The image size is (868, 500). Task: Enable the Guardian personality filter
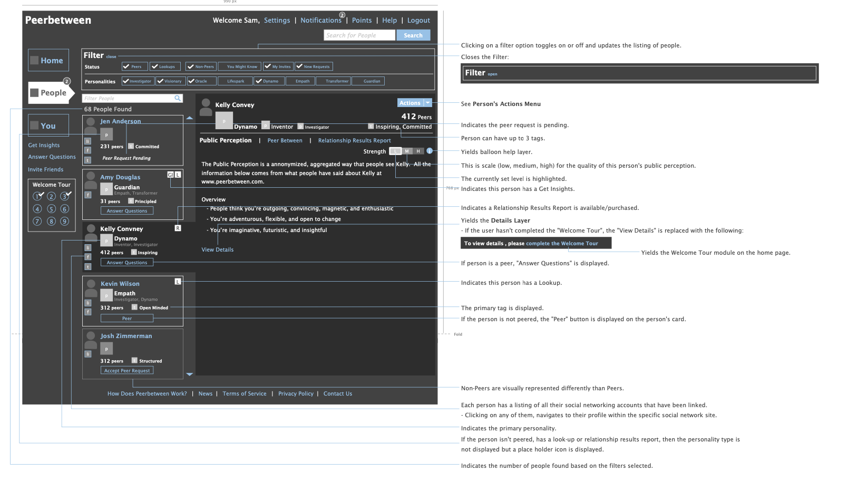368,81
